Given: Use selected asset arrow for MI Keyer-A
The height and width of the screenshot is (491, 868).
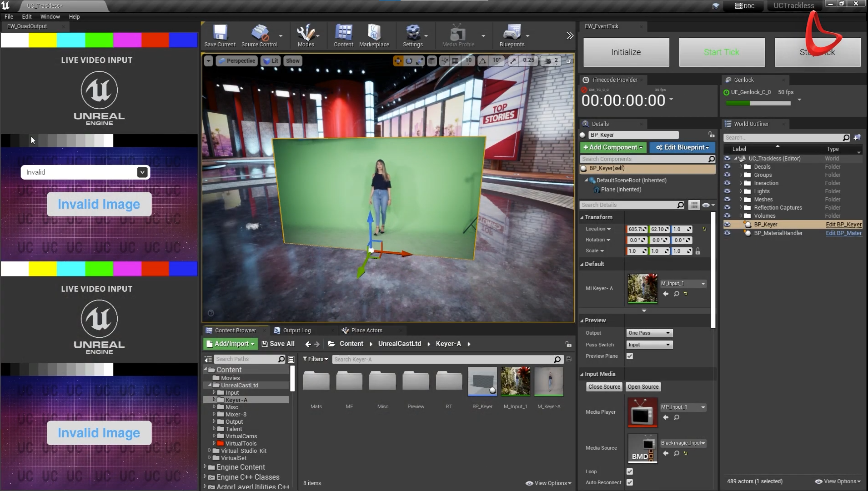Looking at the screenshot, I should pyautogui.click(x=666, y=294).
